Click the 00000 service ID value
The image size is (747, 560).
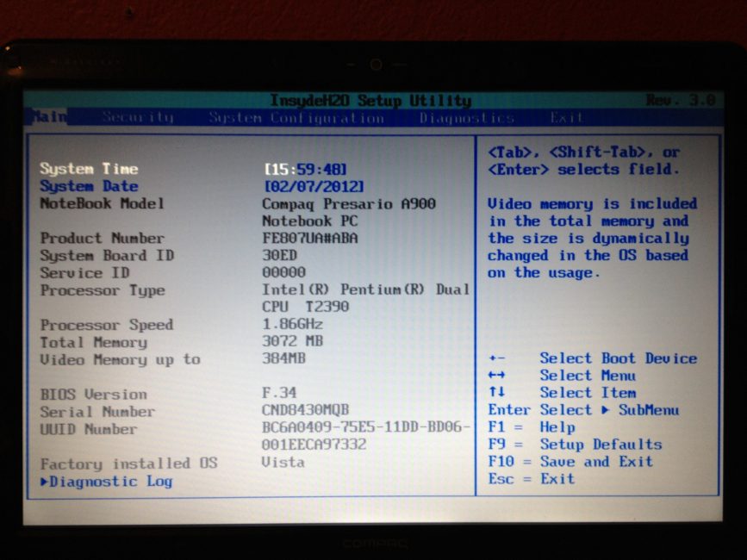coord(284,272)
